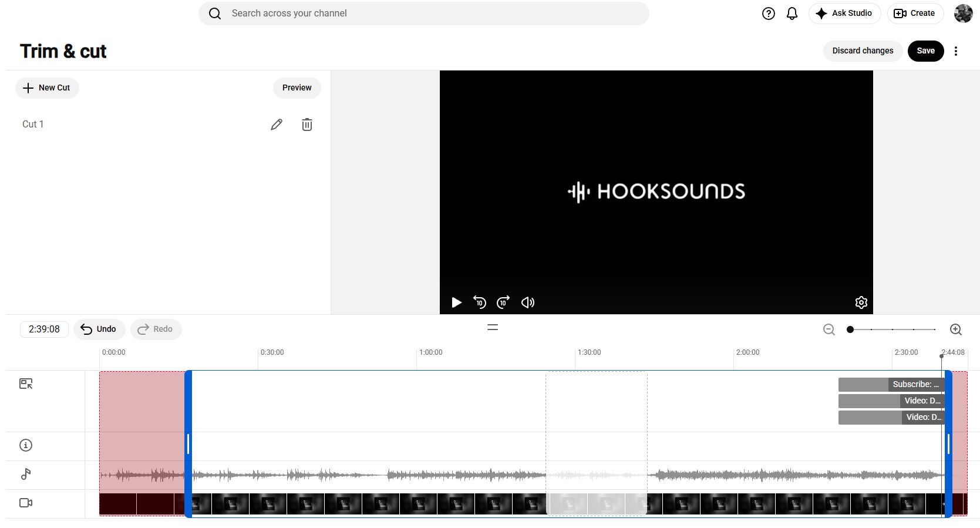Open the notifications bell

pyautogui.click(x=792, y=14)
